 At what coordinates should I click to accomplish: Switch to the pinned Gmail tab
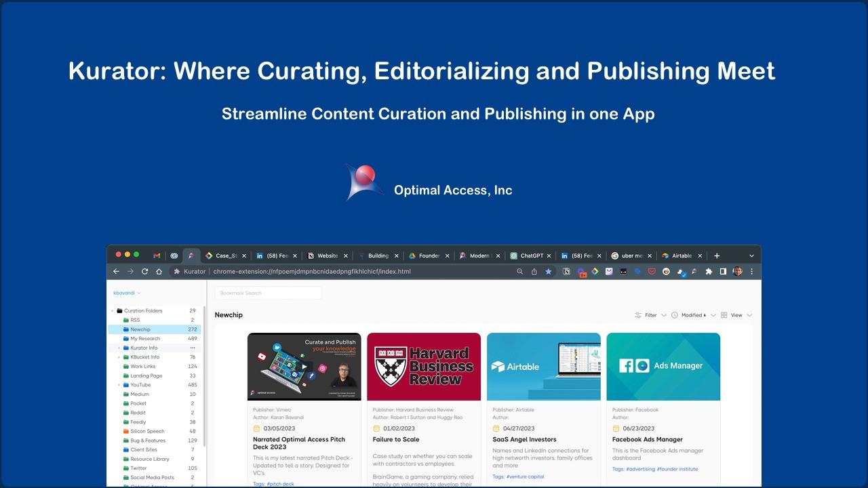[157, 256]
